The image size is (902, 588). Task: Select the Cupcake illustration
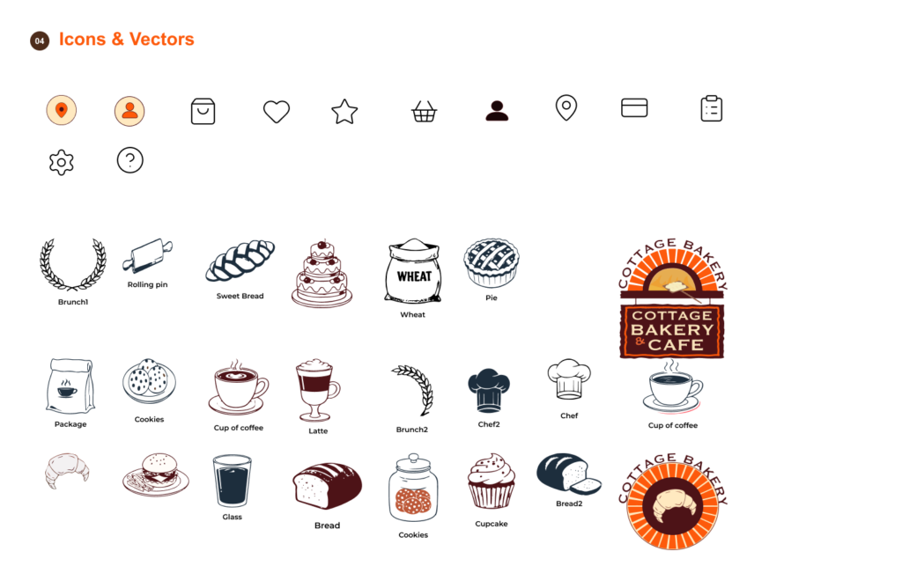tap(491, 481)
